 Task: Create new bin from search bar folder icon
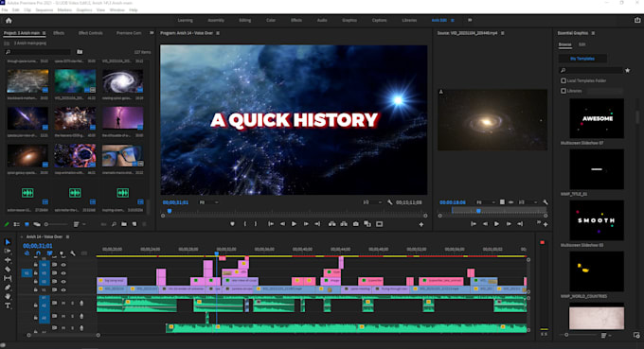(80, 52)
